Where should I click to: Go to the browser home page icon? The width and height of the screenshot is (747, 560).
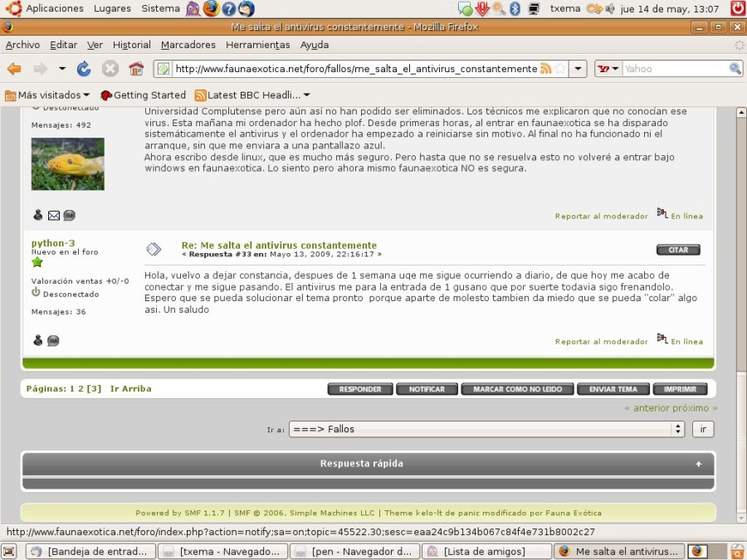(136, 69)
